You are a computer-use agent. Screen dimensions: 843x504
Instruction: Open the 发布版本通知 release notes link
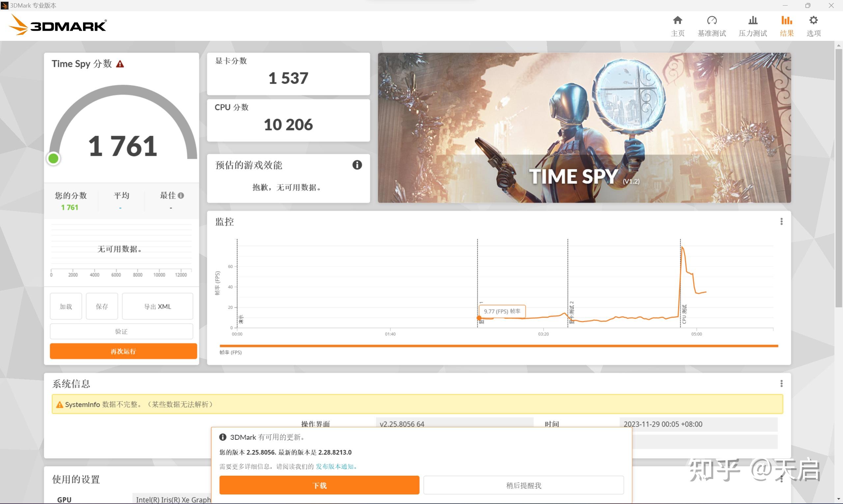point(335,466)
